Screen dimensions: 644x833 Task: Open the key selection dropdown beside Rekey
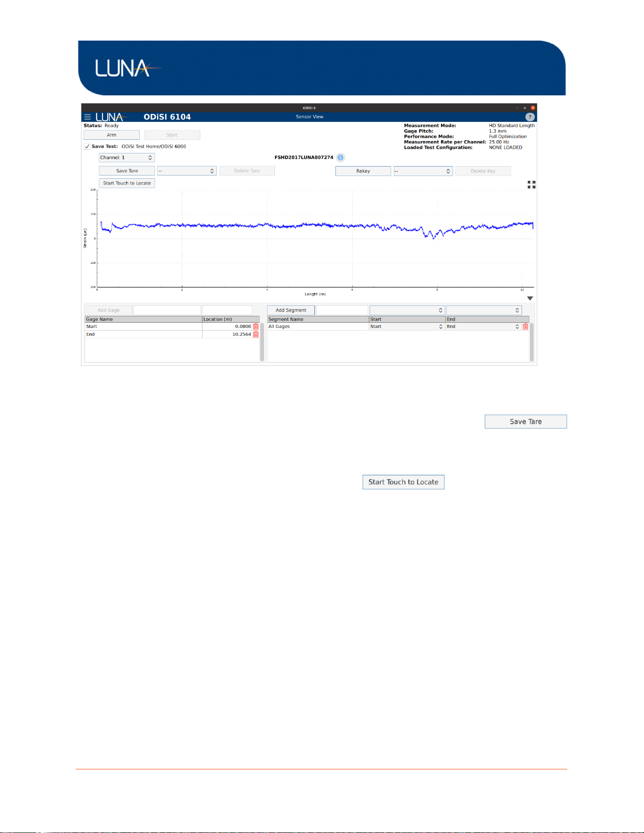tap(423, 171)
